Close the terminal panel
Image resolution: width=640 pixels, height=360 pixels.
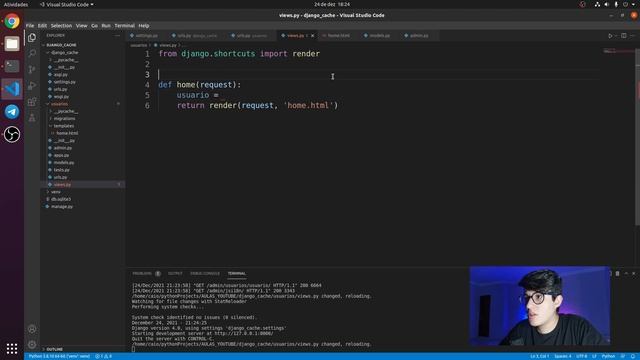coord(633,273)
